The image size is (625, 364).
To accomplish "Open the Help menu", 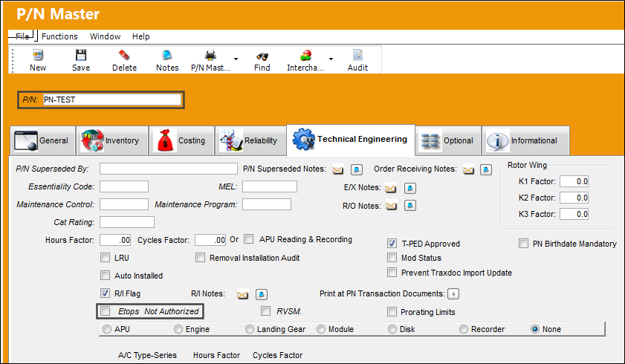I will pyautogui.click(x=140, y=36).
